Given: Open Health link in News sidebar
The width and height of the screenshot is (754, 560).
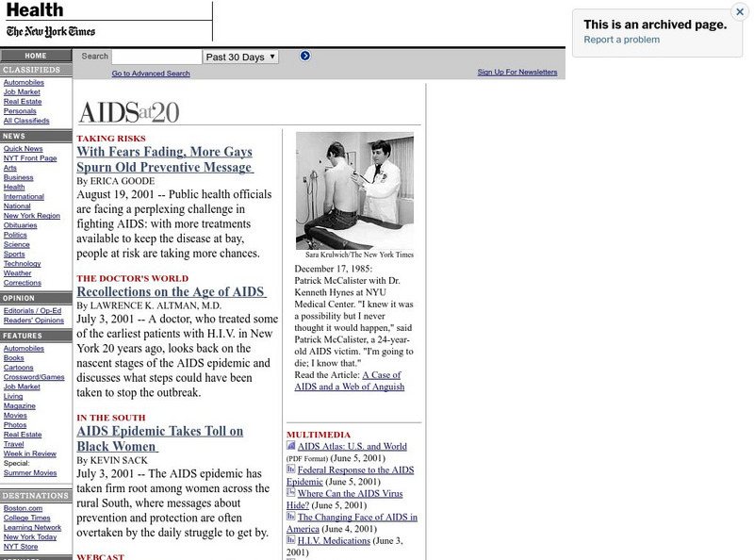Looking at the screenshot, I should point(14,188).
